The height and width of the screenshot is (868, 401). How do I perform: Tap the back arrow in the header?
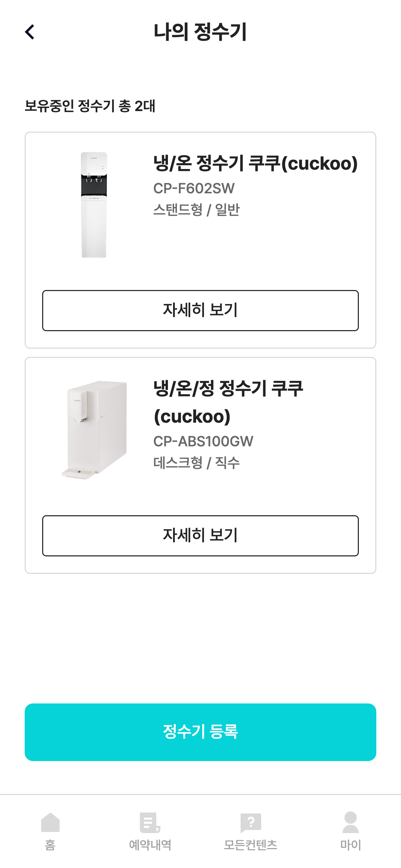(x=30, y=32)
